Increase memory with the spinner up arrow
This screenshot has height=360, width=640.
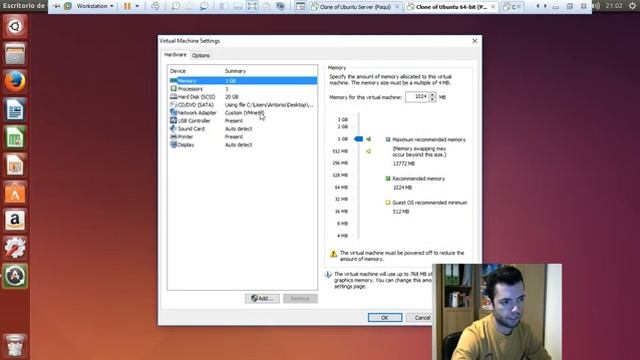click(x=432, y=95)
